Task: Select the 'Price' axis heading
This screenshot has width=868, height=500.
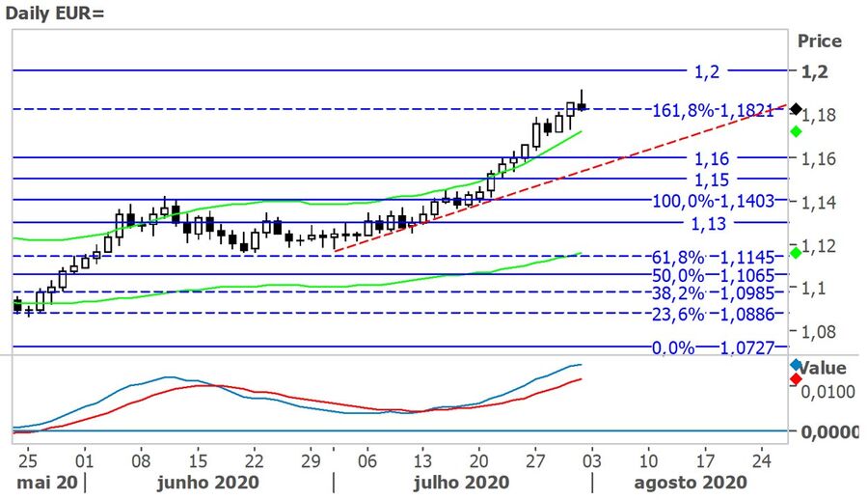Action: (x=819, y=41)
